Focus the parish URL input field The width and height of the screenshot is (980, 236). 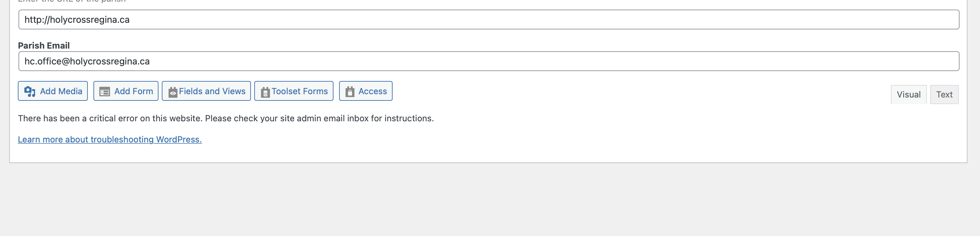(488, 20)
